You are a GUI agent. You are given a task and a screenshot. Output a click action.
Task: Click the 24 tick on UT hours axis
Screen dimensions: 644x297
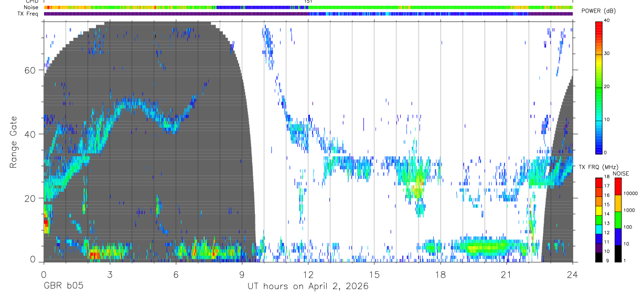coord(573,274)
